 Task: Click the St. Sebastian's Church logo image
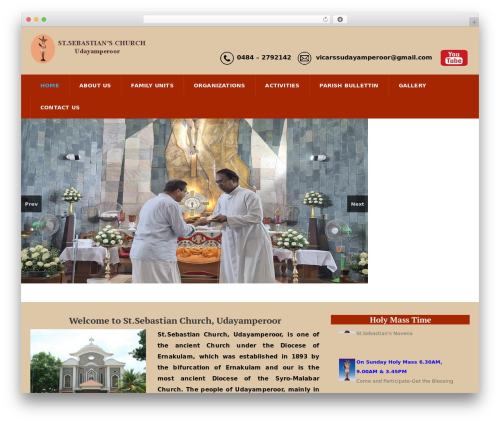click(43, 49)
